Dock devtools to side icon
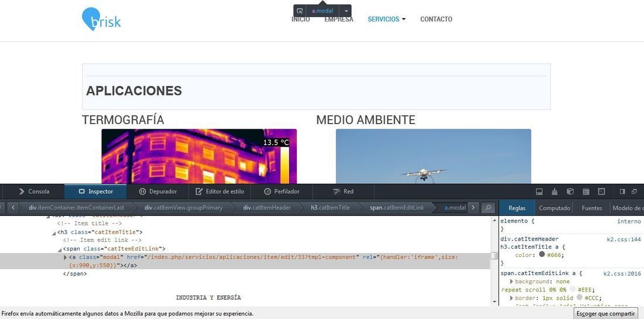644x319 pixels. (622, 191)
